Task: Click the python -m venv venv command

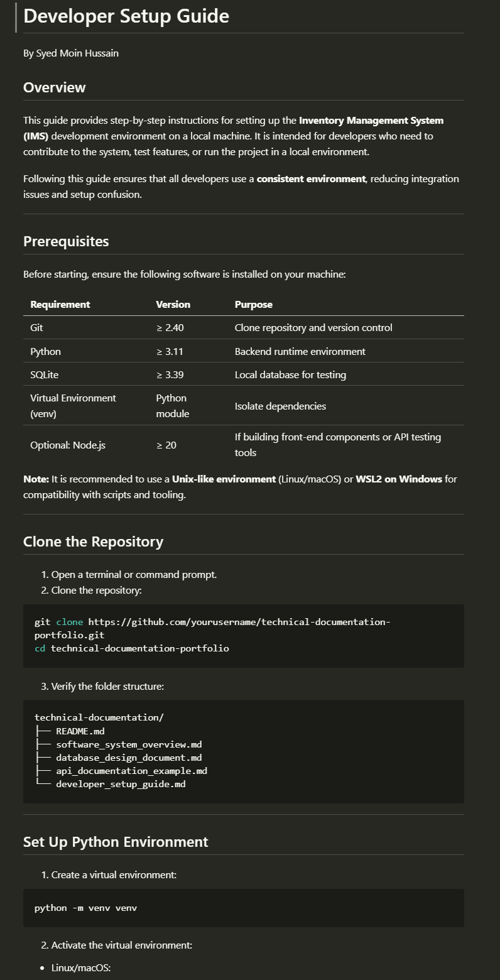Action: coord(85,908)
